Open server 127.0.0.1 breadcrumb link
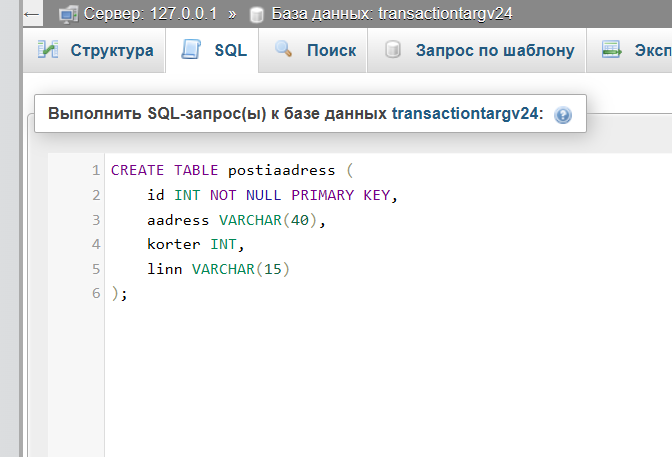This screenshot has width=672, height=457. pos(150,14)
